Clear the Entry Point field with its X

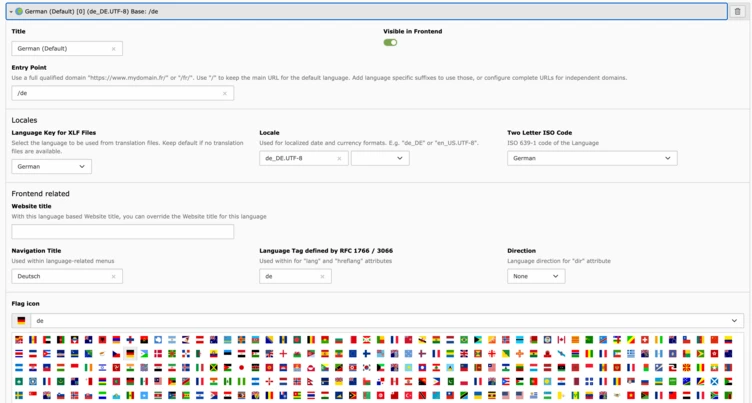[x=224, y=94]
